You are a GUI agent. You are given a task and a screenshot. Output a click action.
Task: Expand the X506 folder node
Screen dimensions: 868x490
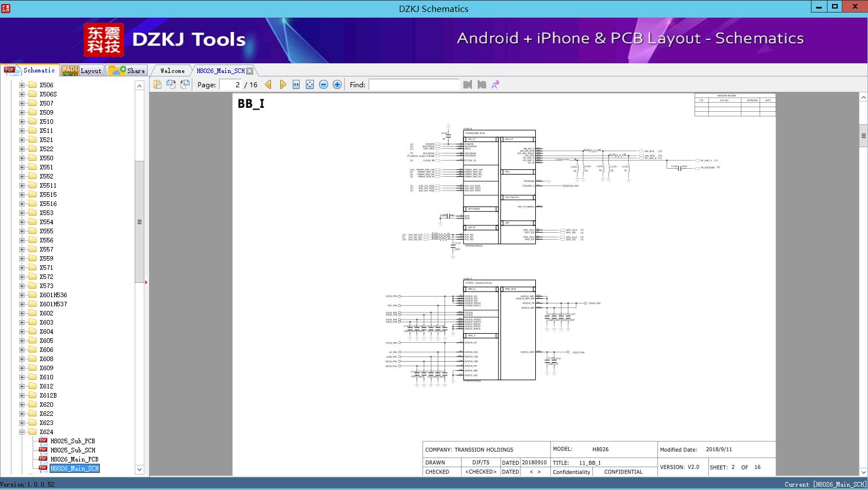22,85
